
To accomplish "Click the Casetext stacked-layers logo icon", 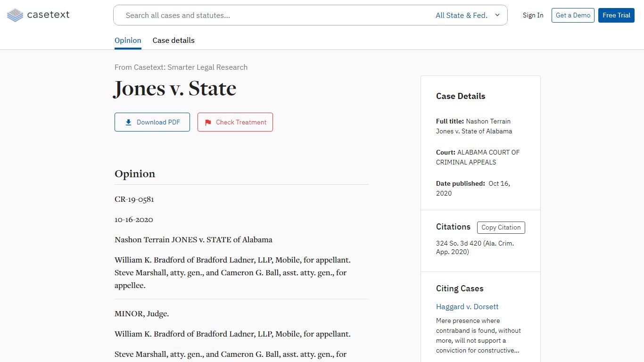I will [15, 15].
